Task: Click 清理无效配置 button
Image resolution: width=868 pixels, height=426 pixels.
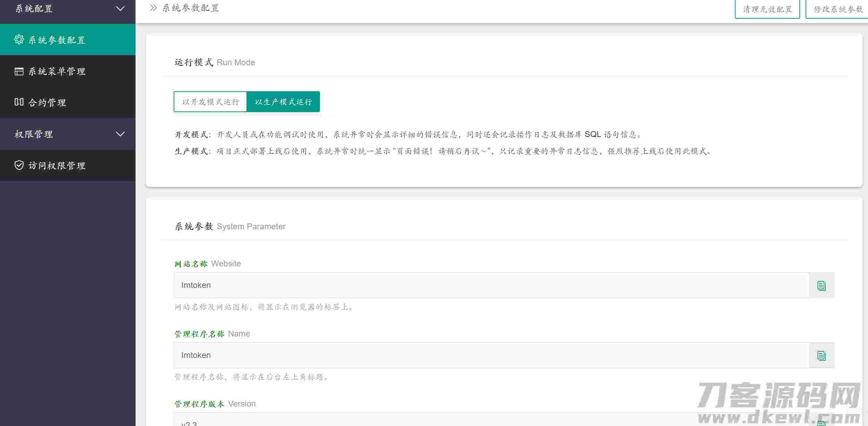Action: pos(767,9)
